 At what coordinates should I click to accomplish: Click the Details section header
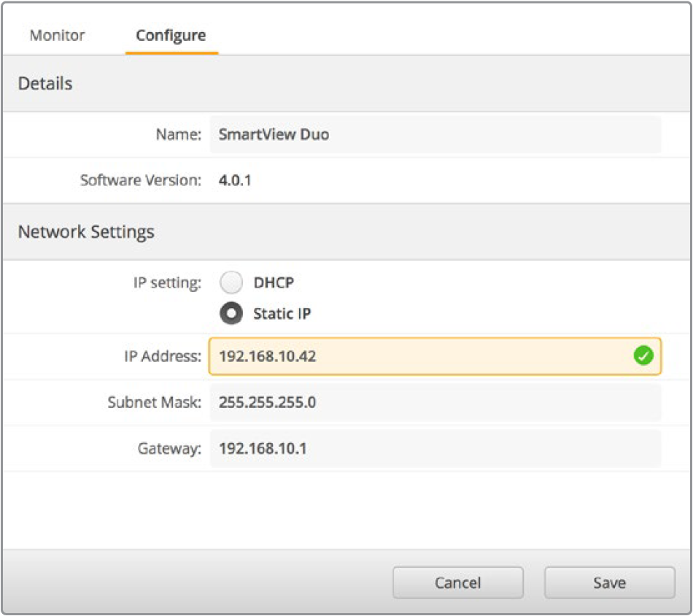pyautogui.click(x=45, y=83)
